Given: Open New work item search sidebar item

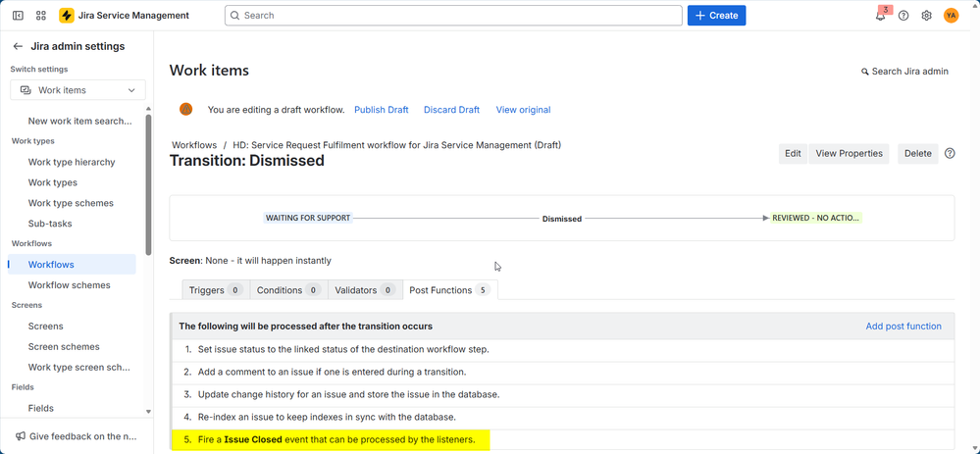Looking at the screenshot, I should point(80,122).
